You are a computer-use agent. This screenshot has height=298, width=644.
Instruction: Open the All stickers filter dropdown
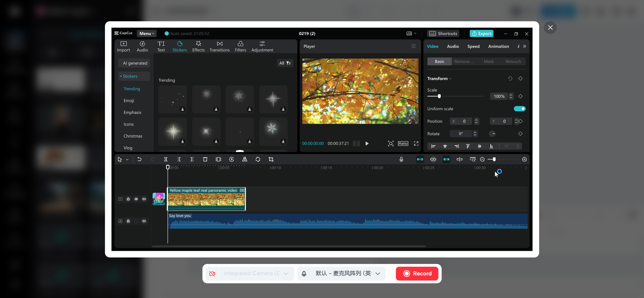point(285,63)
